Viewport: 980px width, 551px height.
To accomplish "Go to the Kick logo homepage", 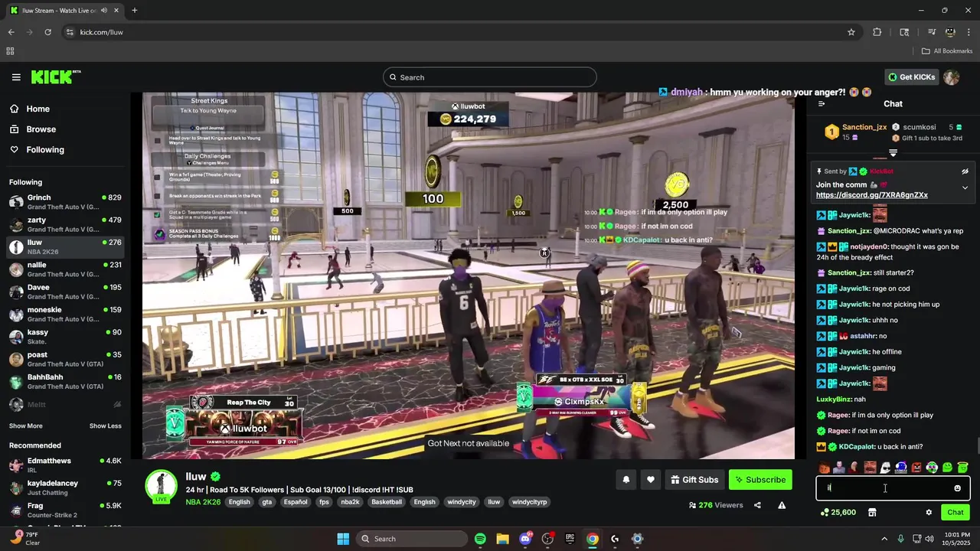I will click(55, 77).
